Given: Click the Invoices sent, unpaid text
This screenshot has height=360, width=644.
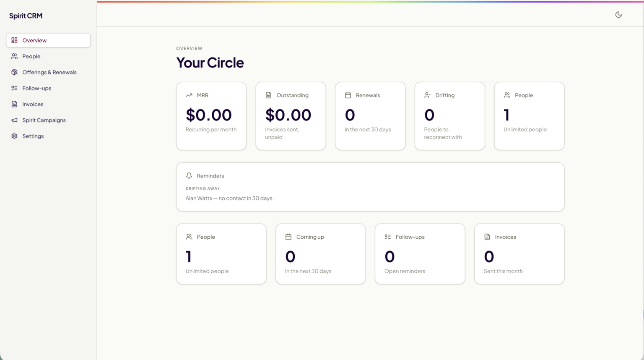Looking at the screenshot, I should [282, 133].
